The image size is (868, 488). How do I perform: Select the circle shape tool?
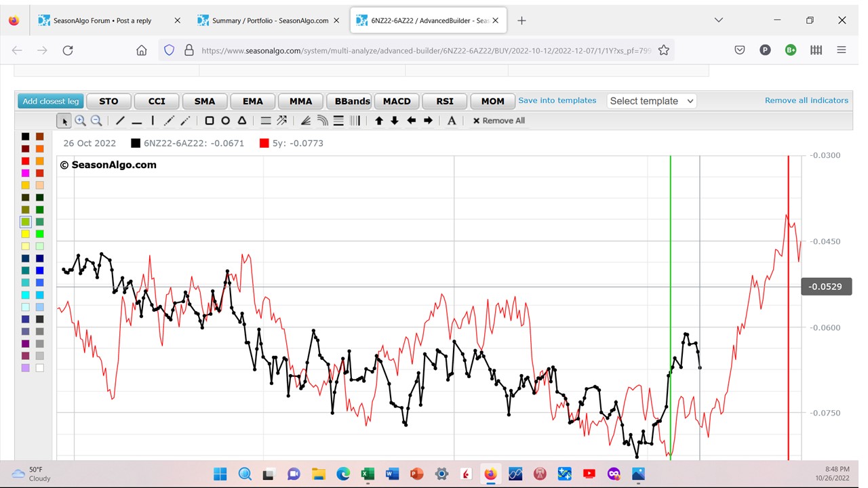point(226,121)
